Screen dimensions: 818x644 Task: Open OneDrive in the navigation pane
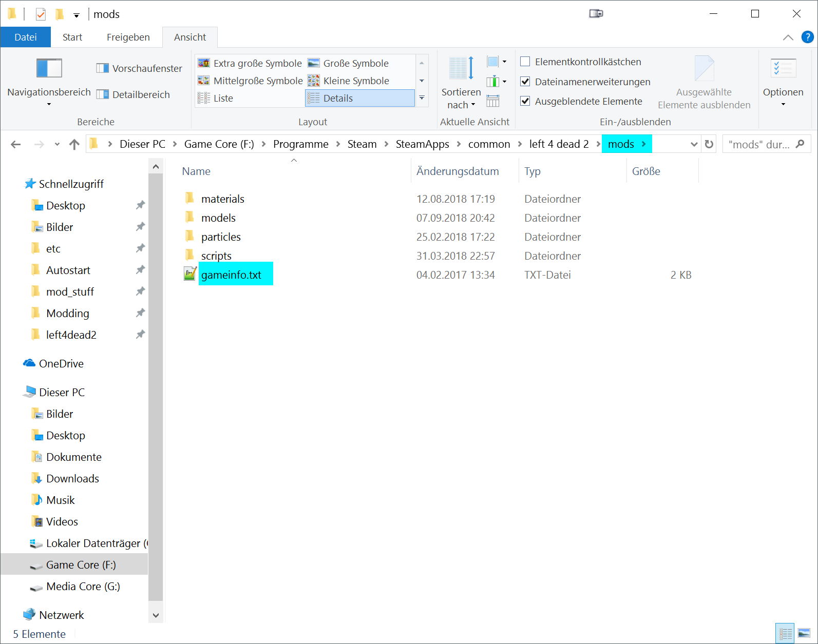pos(61,363)
